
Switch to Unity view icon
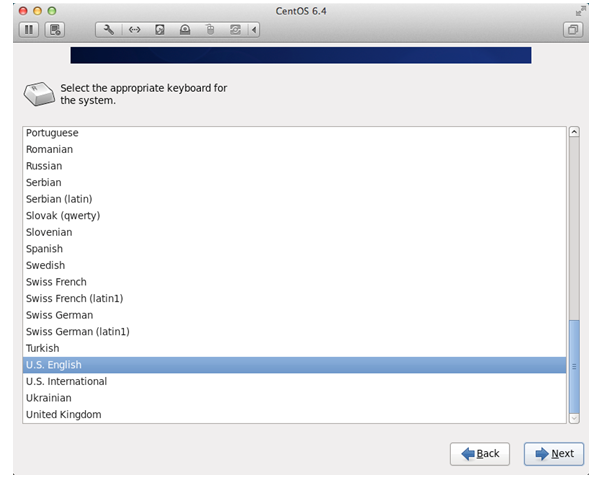pos(573,30)
